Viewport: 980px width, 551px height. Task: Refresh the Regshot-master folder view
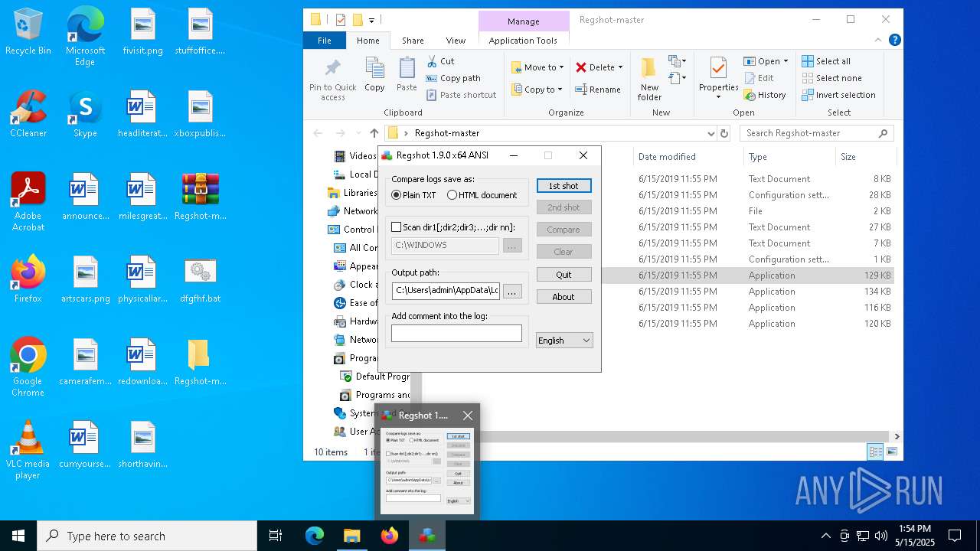point(724,133)
